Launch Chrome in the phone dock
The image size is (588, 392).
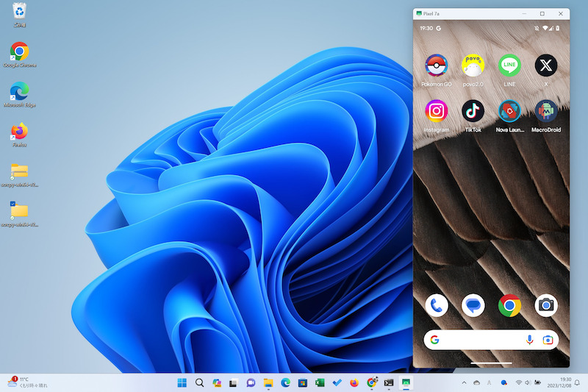(x=509, y=304)
